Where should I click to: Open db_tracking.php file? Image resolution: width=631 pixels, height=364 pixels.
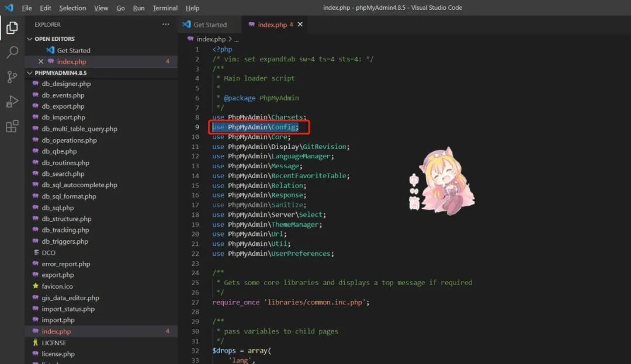click(65, 230)
